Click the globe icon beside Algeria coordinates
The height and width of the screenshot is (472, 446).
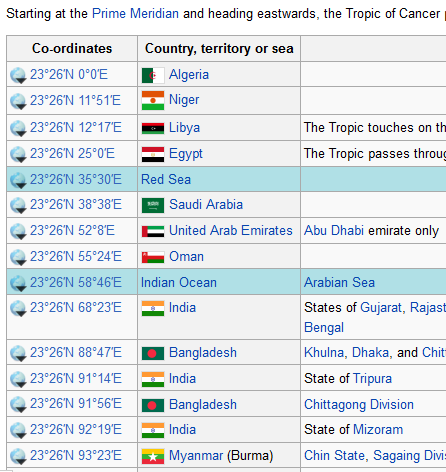[x=18, y=75]
